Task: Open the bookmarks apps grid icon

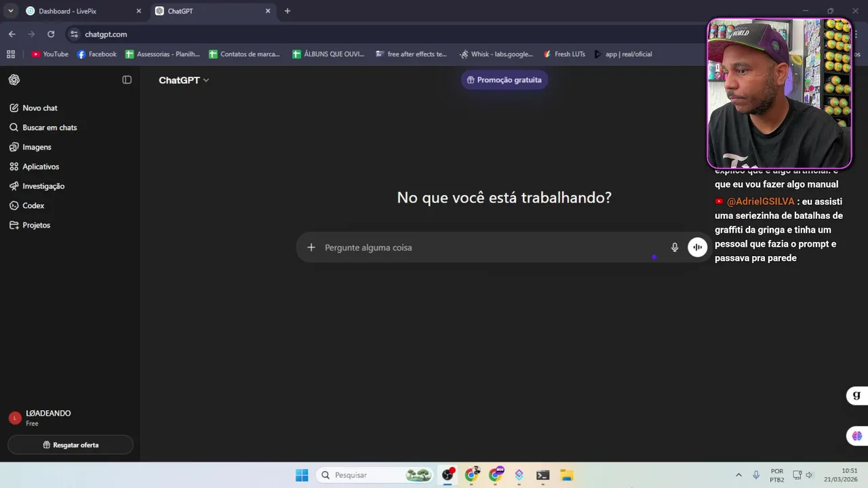Action: (x=10, y=54)
